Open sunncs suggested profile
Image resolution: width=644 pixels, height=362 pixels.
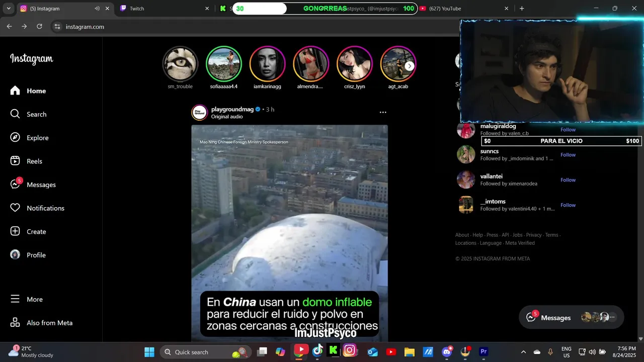490,151
